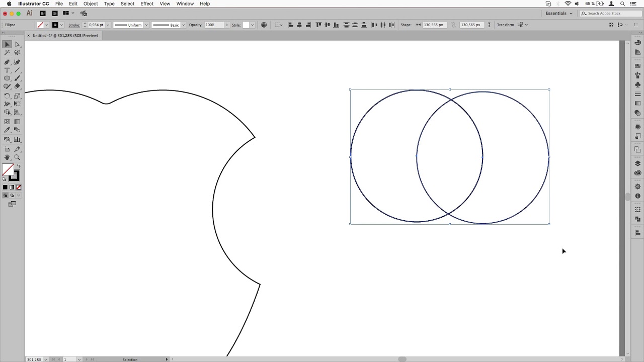Viewport: 644px width, 362px height.
Task: Expand the graphic Style dropdown
Action: click(x=252, y=25)
